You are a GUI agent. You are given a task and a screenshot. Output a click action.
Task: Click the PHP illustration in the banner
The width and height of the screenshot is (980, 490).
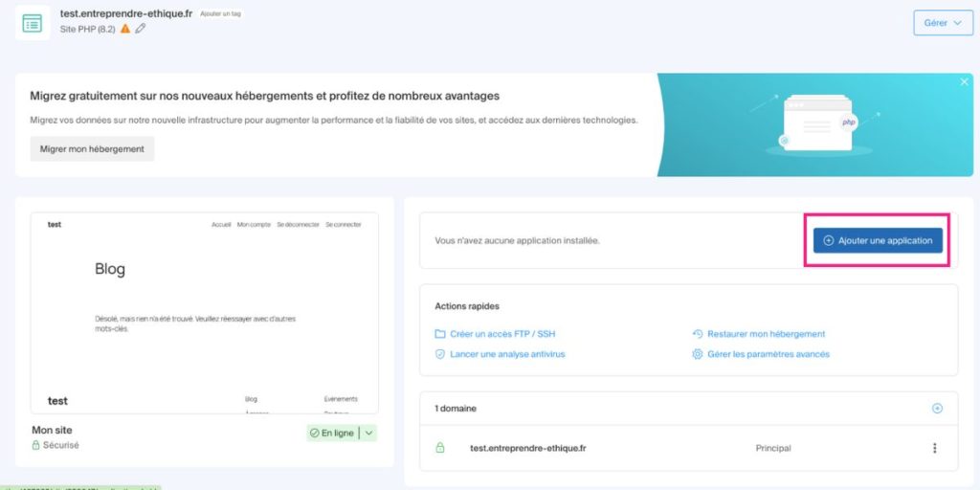tap(819, 123)
